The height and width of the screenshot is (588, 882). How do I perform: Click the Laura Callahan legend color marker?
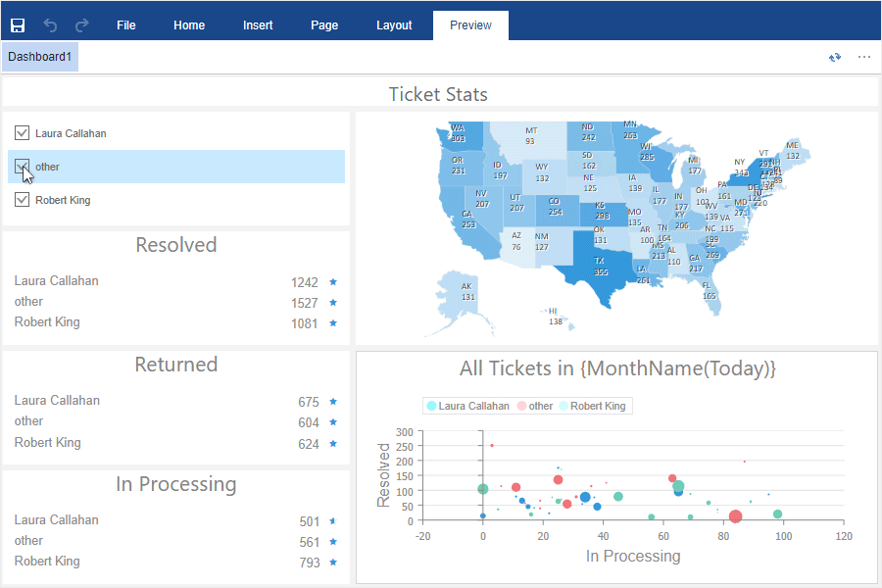click(x=431, y=406)
